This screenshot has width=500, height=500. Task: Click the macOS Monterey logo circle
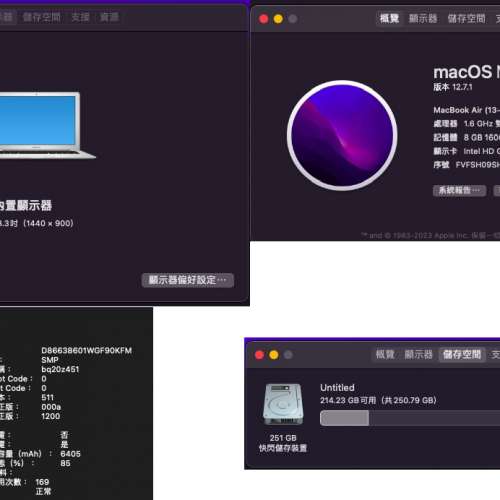coord(342,135)
